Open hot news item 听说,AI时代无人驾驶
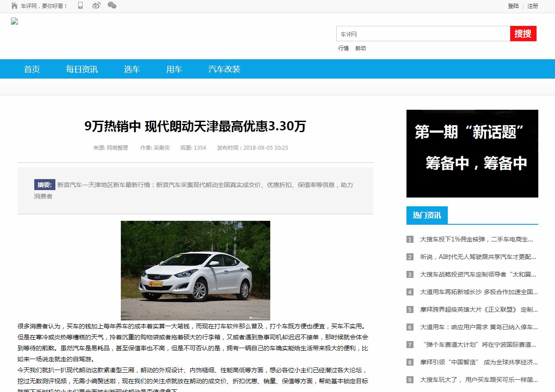 click(x=478, y=257)
